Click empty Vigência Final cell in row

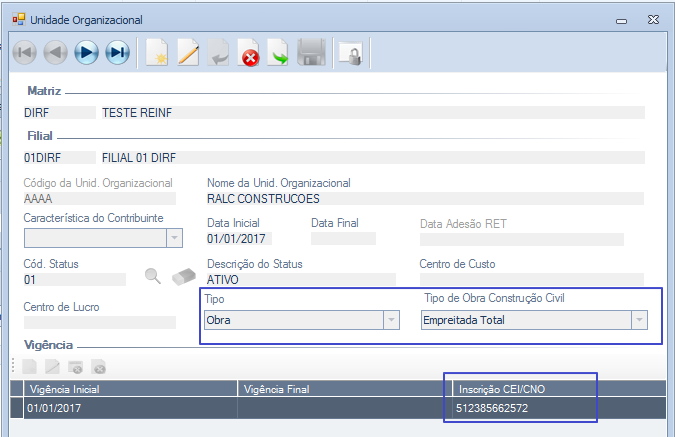343,408
